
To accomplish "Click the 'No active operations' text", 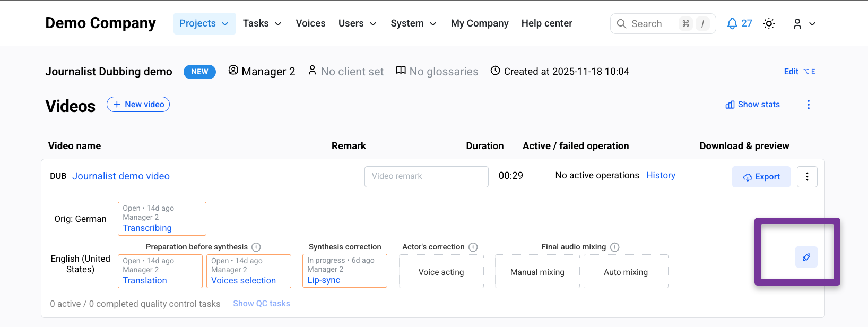I will tap(597, 175).
